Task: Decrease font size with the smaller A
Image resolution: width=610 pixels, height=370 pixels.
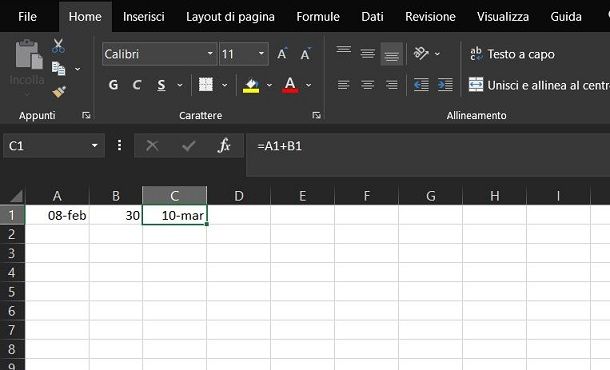Action: [305, 54]
